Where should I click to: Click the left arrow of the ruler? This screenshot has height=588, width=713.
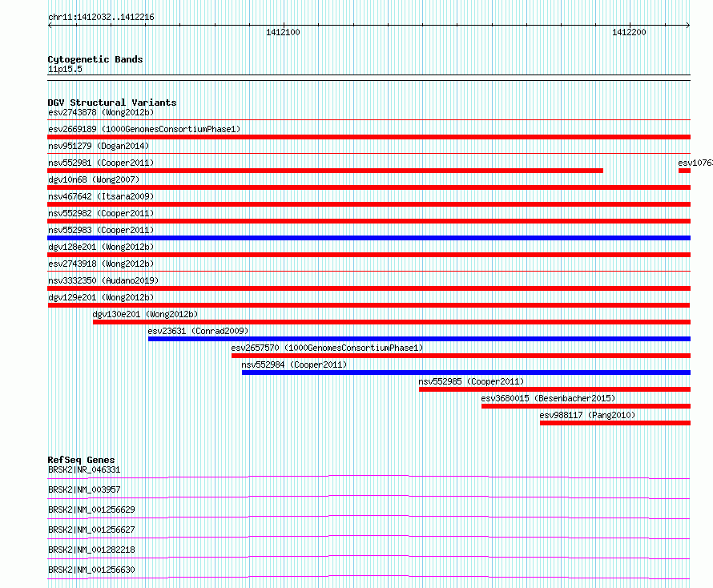click(x=50, y=25)
